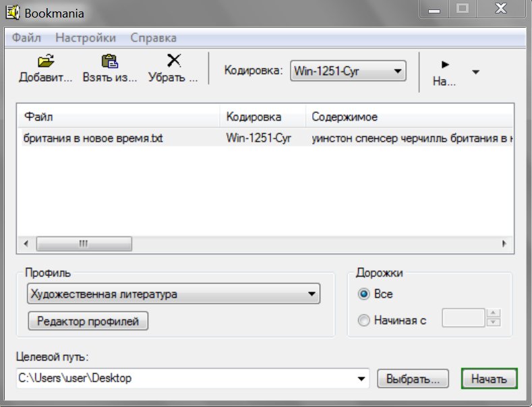This screenshot has width=532, height=407.
Task: Click the down arrow of track spinner
Action: point(494,323)
